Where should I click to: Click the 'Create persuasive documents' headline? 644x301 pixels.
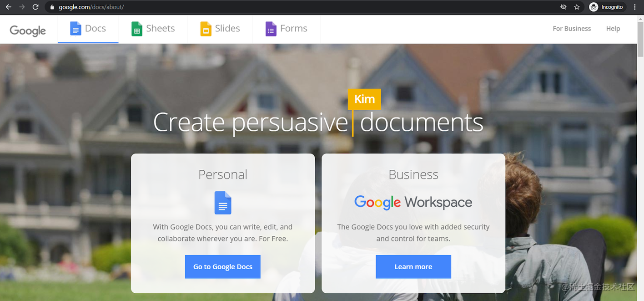(x=318, y=122)
